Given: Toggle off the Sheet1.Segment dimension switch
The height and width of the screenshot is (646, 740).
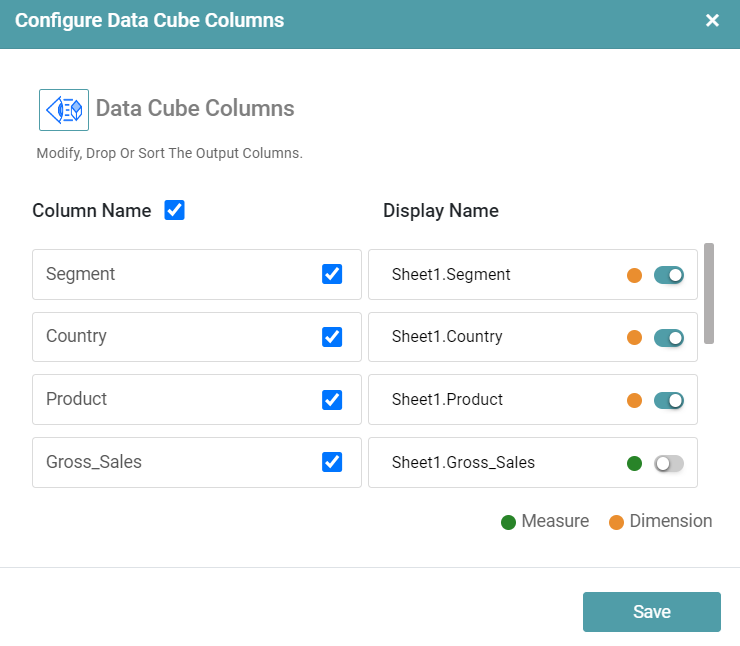Looking at the screenshot, I should click(668, 275).
